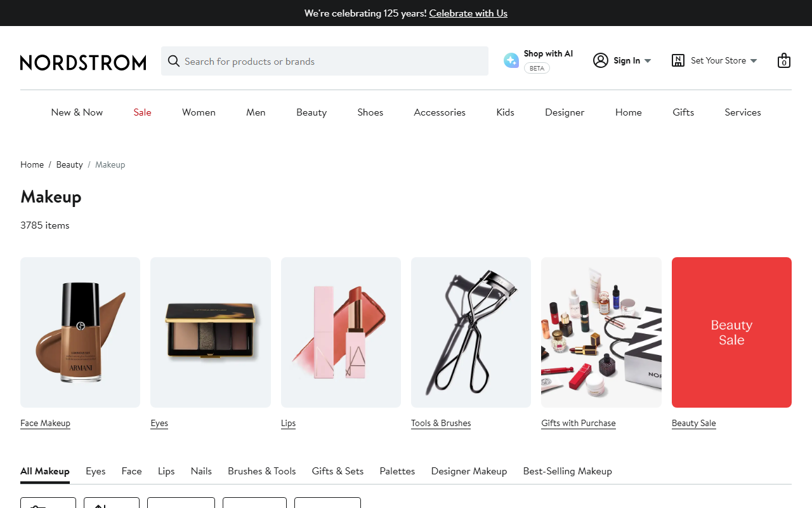Click the BETA badge
812x508 pixels.
tap(537, 68)
